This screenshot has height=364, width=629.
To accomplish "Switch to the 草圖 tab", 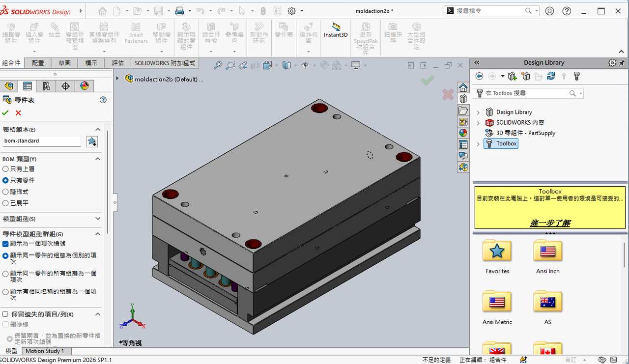I will tap(64, 63).
